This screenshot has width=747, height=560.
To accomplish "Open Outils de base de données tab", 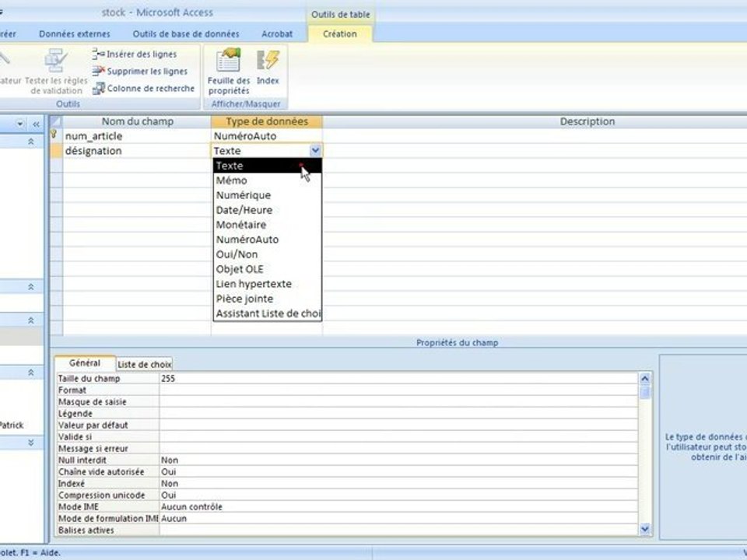I will click(186, 33).
